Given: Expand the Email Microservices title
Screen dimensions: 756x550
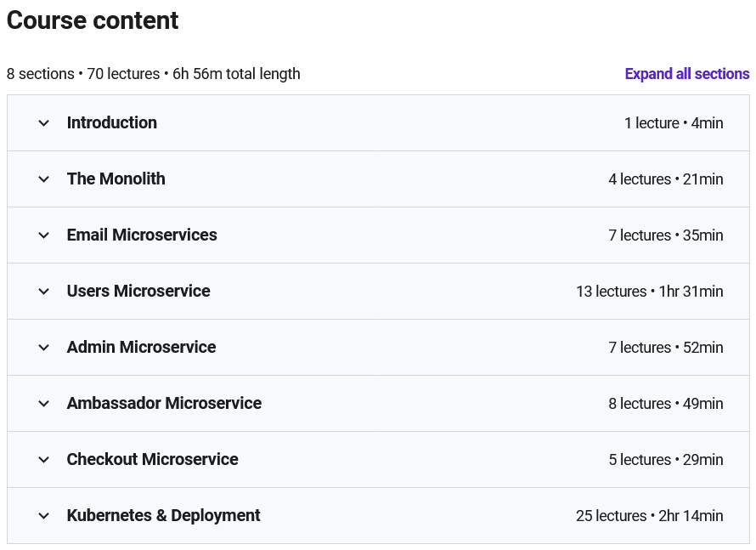Looking at the screenshot, I should [142, 235].
